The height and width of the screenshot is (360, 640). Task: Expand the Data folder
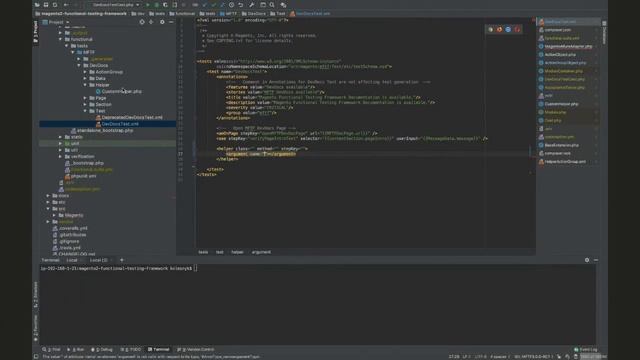85,78
